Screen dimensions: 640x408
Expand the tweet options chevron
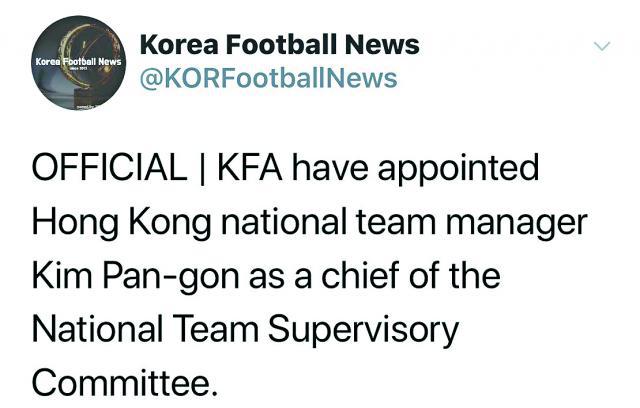pos(602,47)
